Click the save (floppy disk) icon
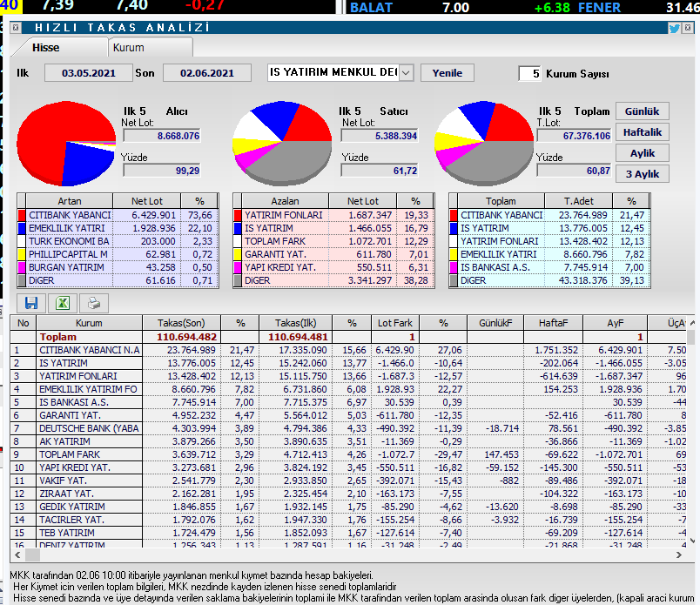Image resolution: width=700 pixels, height=605 pixels. (31, 303)
